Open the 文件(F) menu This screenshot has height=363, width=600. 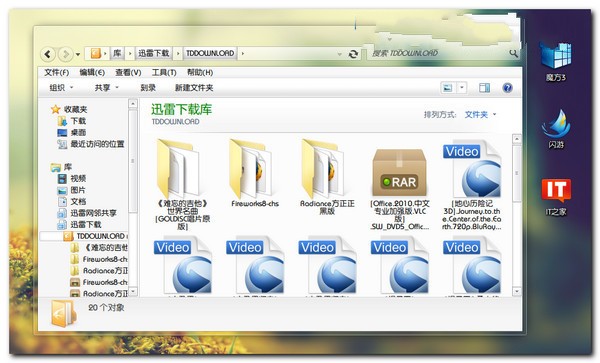click(56, 72)
